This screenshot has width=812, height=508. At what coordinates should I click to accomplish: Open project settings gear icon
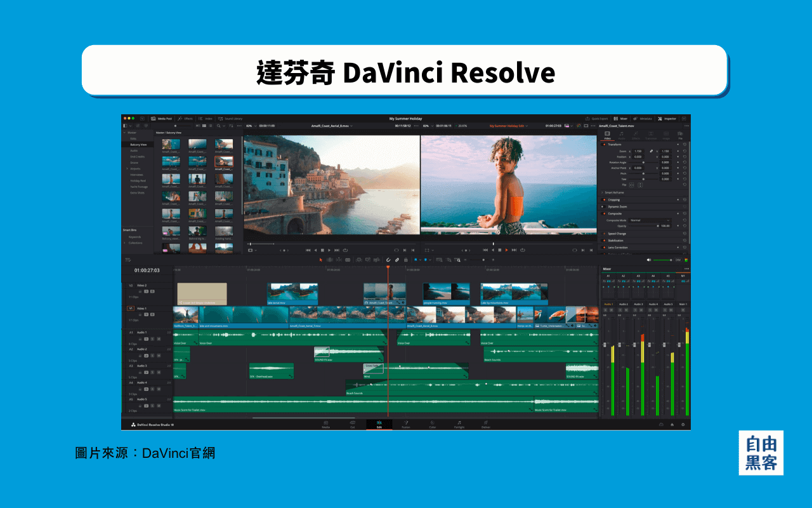pyautogui.click(x=683, y=424)
